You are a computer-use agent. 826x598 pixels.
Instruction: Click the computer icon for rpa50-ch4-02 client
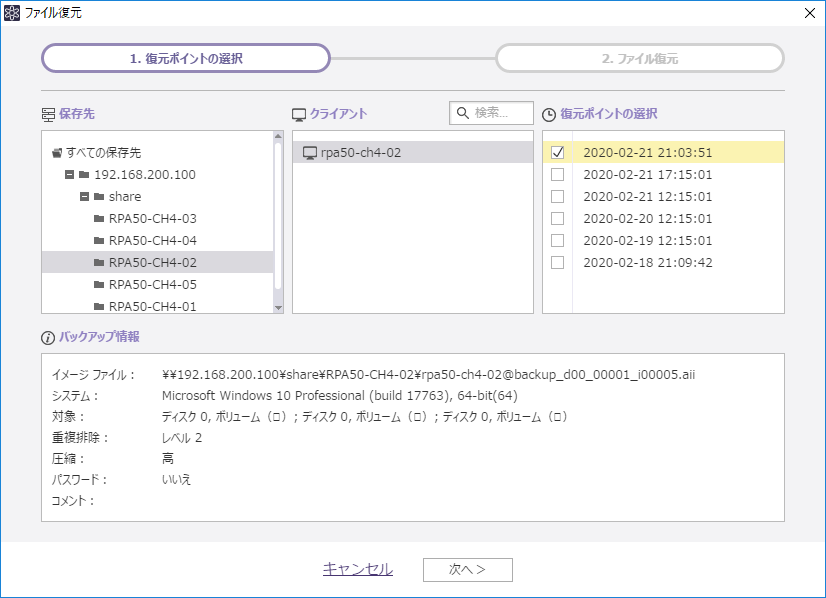click(309, 153)
